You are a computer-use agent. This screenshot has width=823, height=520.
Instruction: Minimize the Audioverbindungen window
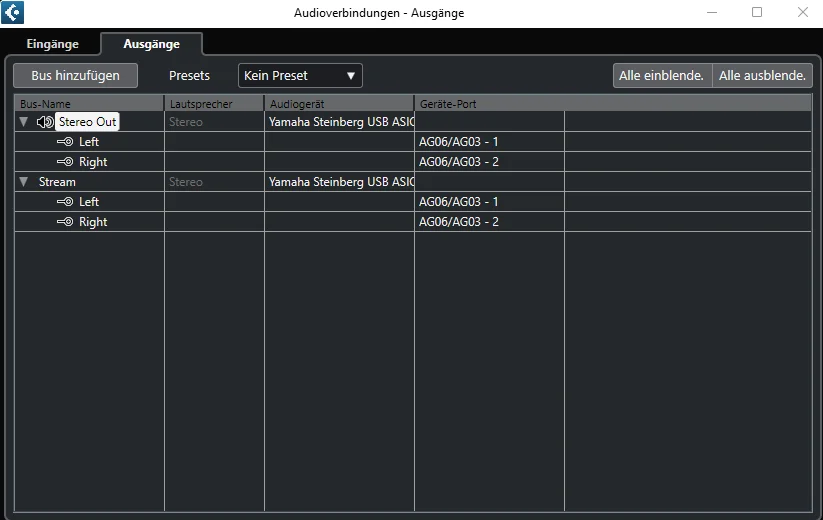pyautogui.click(x=712, y=13)
